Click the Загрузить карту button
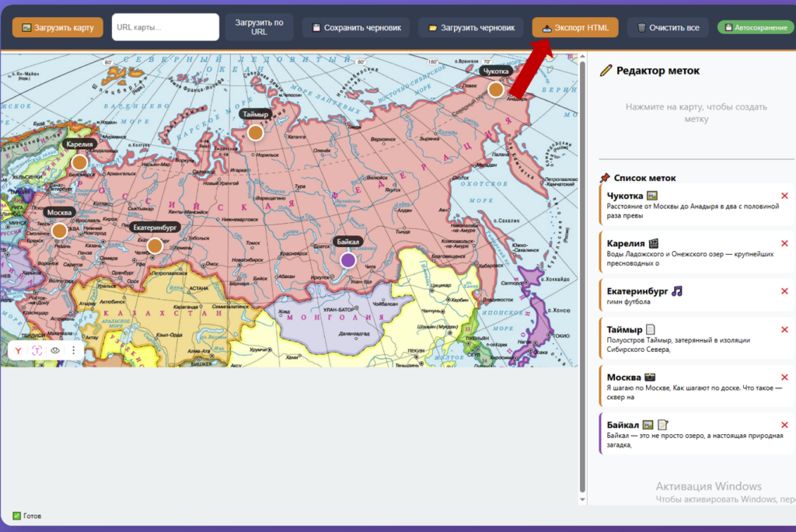The image size is (796, 532). [x=58, y=27]
